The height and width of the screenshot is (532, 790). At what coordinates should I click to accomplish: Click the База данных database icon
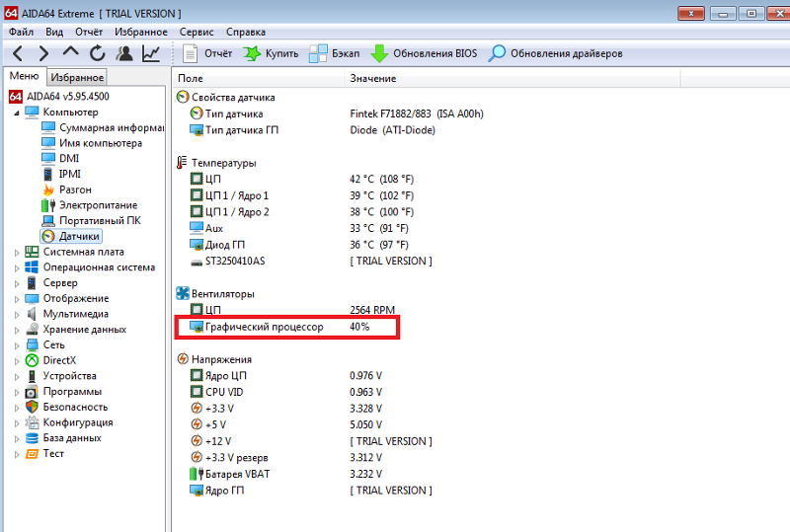(x=32, y=438)
